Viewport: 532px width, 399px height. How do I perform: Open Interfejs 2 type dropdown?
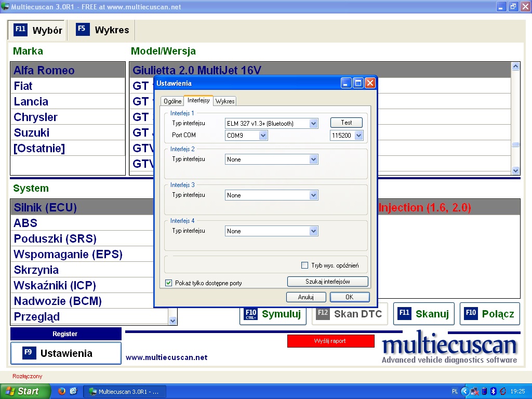(313, 159)
